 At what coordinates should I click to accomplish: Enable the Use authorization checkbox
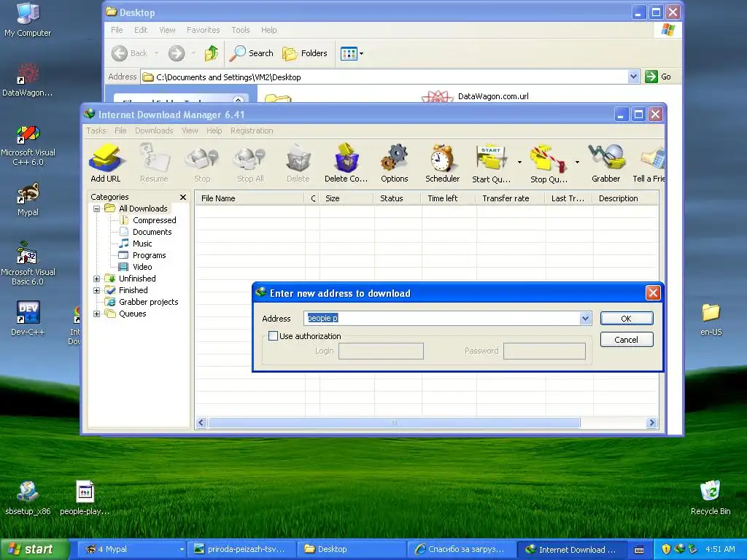(x=273, y=335)
